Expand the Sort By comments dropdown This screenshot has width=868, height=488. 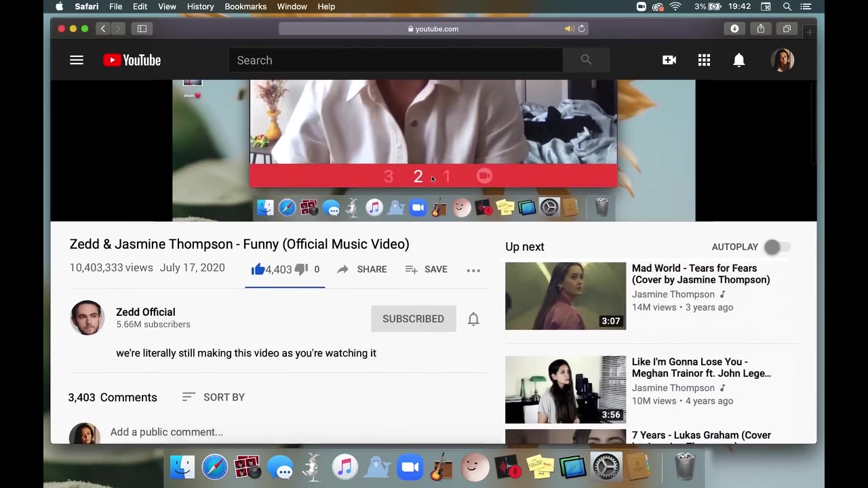click(214, 397)
